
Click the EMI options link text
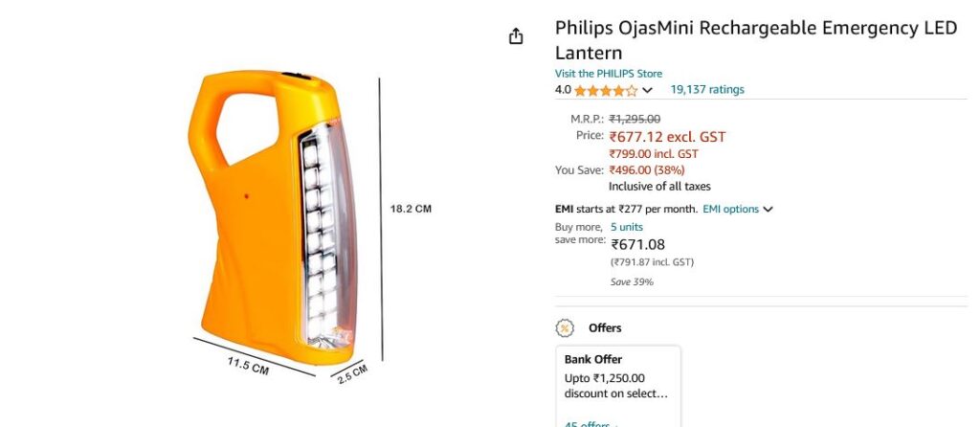(730, 209)
